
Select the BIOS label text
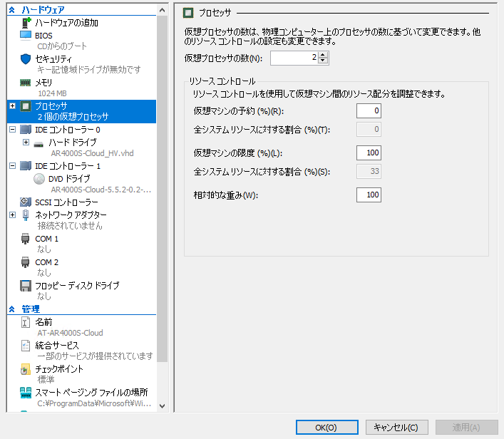(43, 36)
